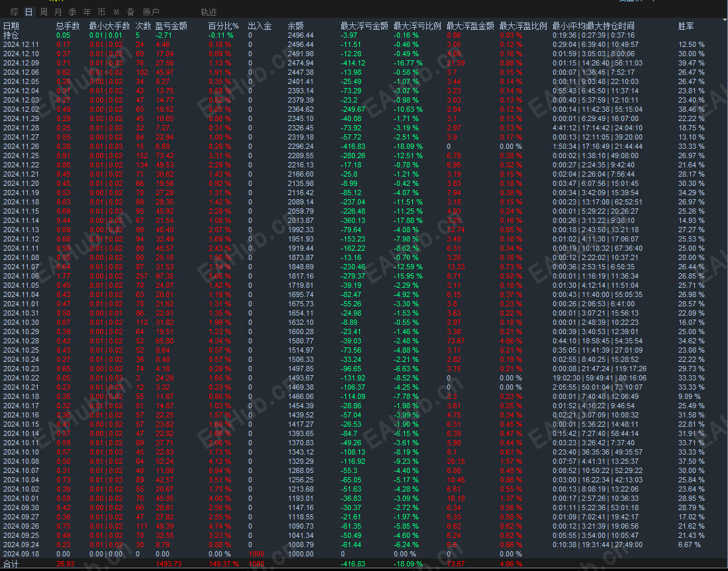Select the 2024.12.11 date cell

pyautogui.click(x=21, y=44)
